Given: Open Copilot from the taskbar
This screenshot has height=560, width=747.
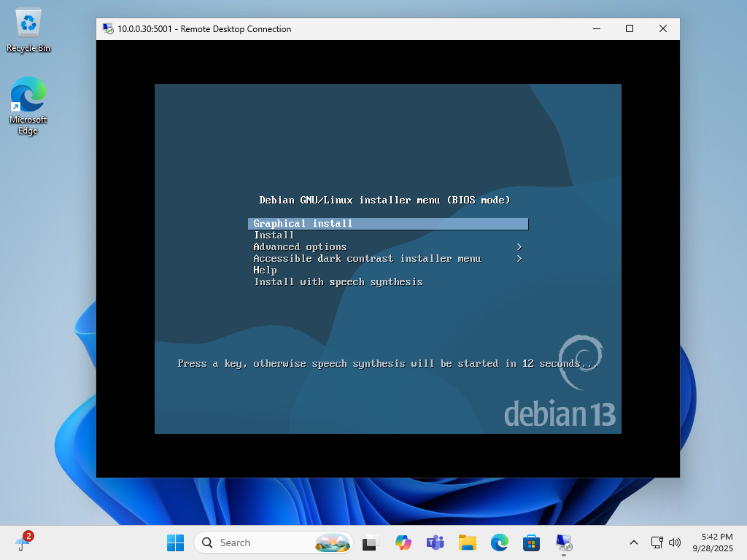Looking at the screenshot, I should (x=403, y=542).
